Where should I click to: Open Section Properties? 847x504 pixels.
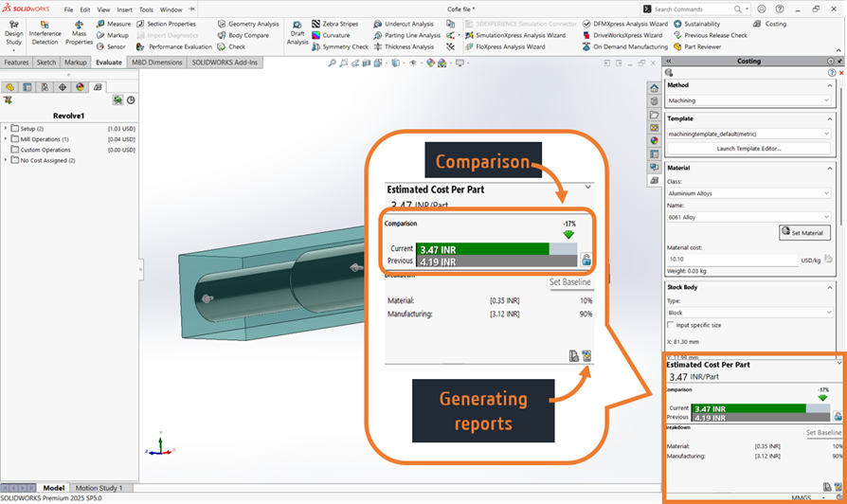coord(167,24)
